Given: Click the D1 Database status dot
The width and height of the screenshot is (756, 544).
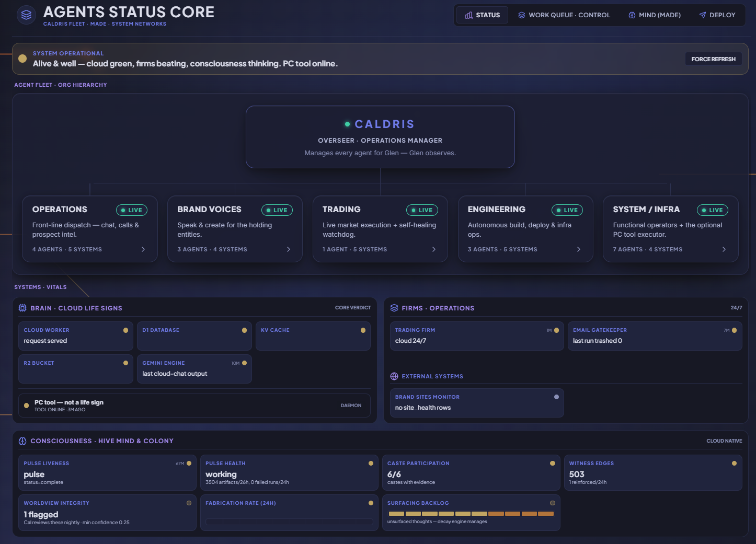Looking at the screenshot, I should tap(244, 330).
